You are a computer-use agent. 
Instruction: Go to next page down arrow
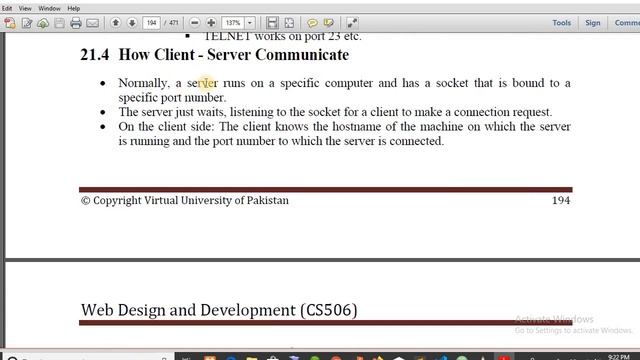(x=132, y=23)
